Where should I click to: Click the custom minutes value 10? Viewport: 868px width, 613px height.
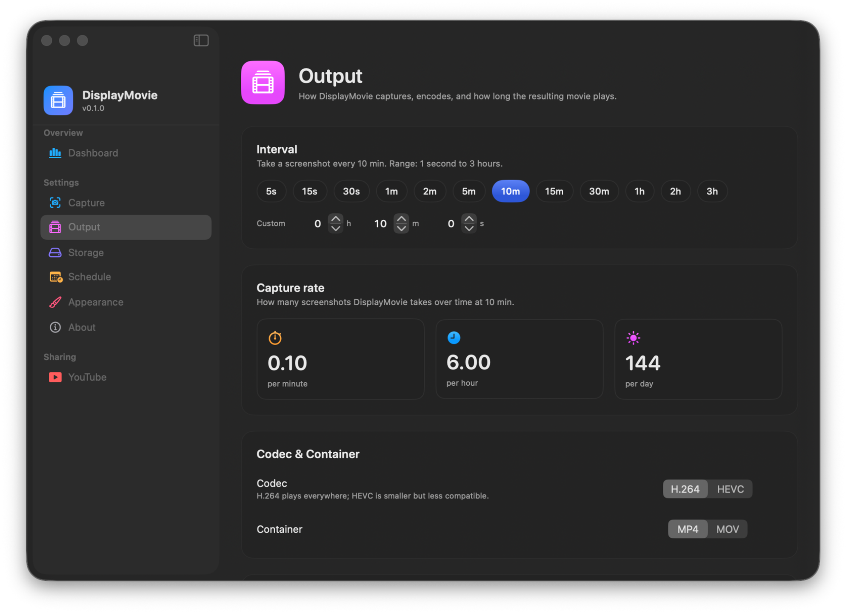coord(380,223)
